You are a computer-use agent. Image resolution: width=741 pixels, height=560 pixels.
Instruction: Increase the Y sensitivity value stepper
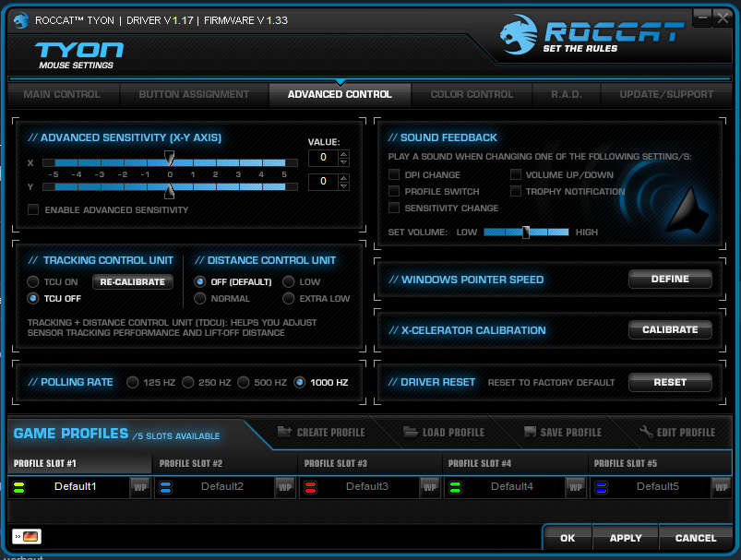(344, 178)
